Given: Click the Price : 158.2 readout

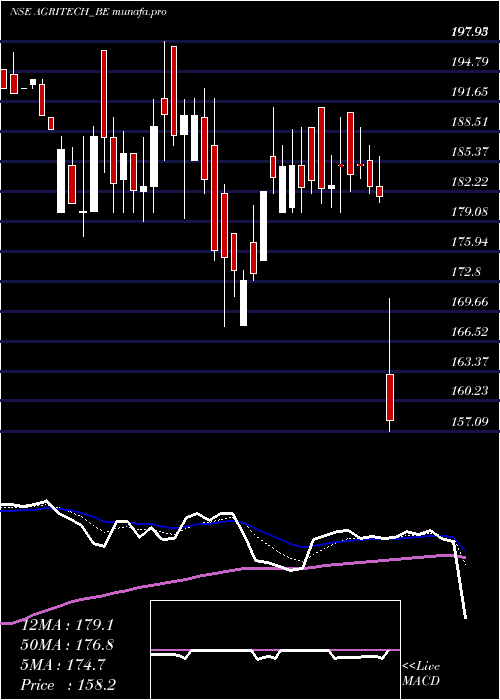Looking at the screenshot, I should pos(68,685).
